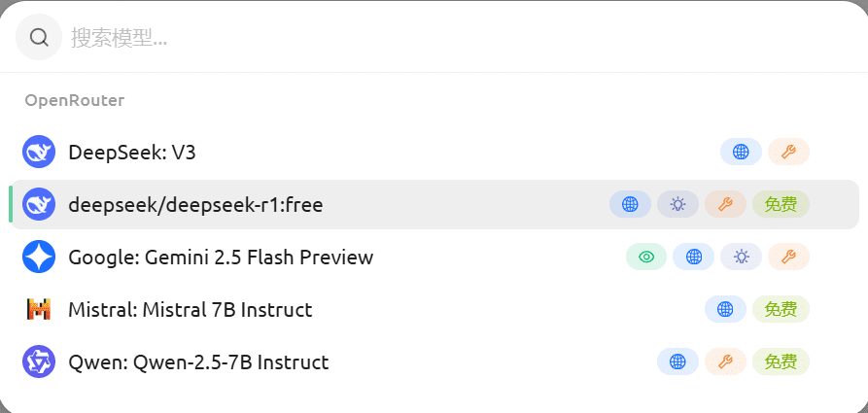This screenshot has height=413, width=868.
Task: Pick Google: Gemini 2.5 Flash Preview
Action: click(x=221, y=258)
